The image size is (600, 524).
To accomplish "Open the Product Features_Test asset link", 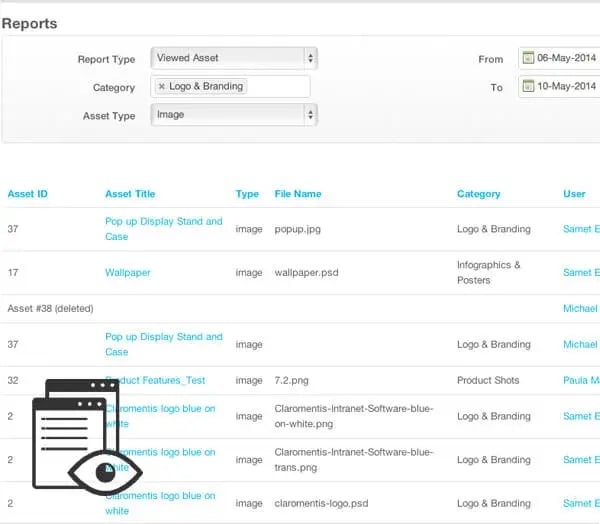I will click(x=155, y=380).
